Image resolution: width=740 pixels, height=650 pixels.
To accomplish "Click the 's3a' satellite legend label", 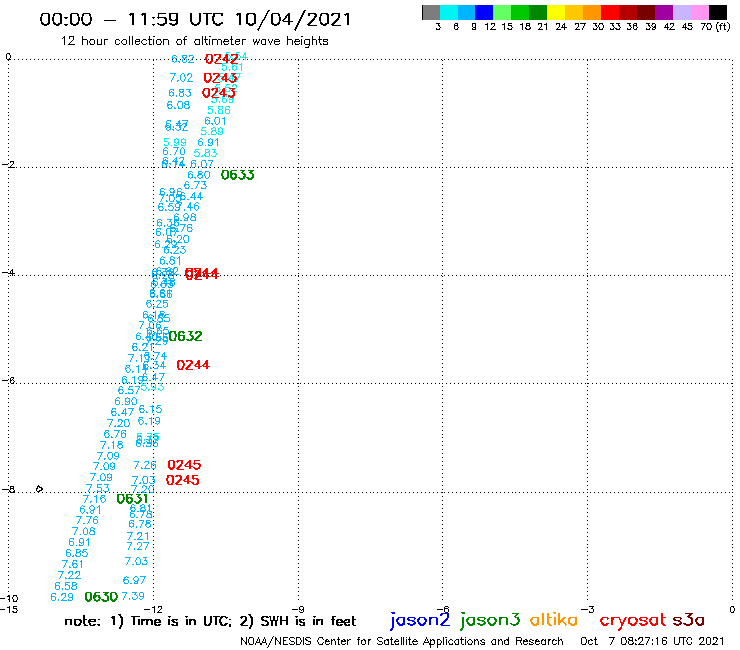I will [689, 620].
